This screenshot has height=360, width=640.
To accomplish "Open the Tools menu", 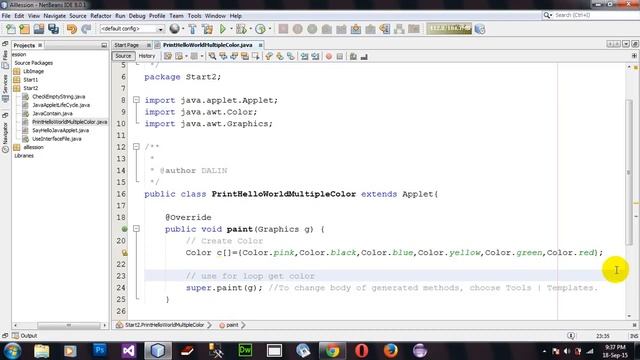I will click(x=194, y=16).
